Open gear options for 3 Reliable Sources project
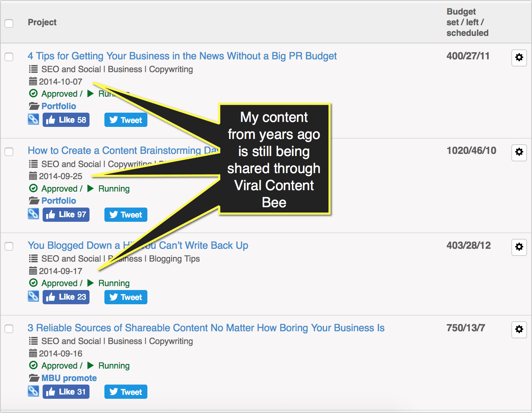 point(519,329)
